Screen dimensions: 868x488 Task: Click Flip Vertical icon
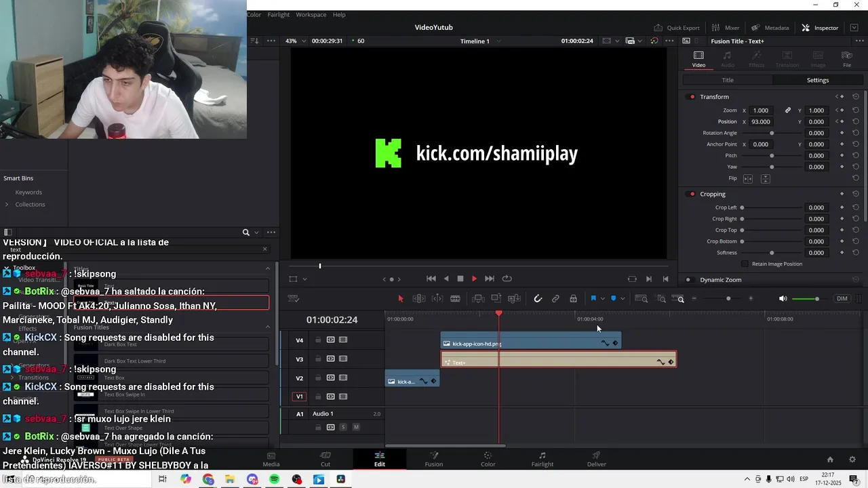765,179
